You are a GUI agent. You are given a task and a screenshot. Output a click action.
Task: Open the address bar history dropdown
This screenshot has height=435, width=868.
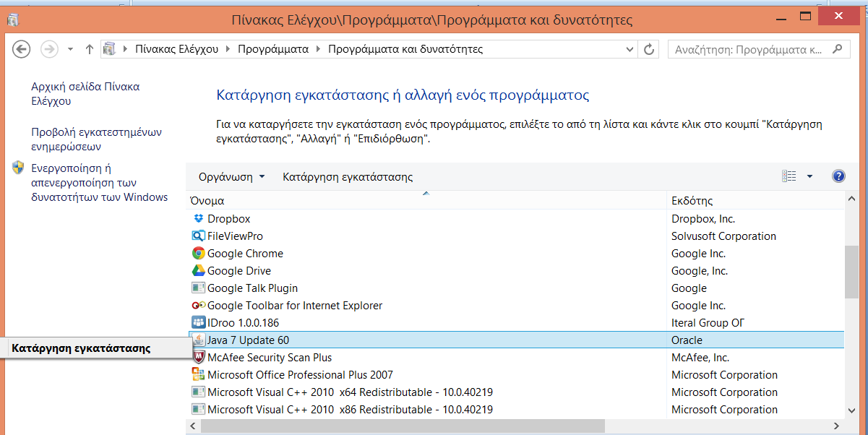629,49
